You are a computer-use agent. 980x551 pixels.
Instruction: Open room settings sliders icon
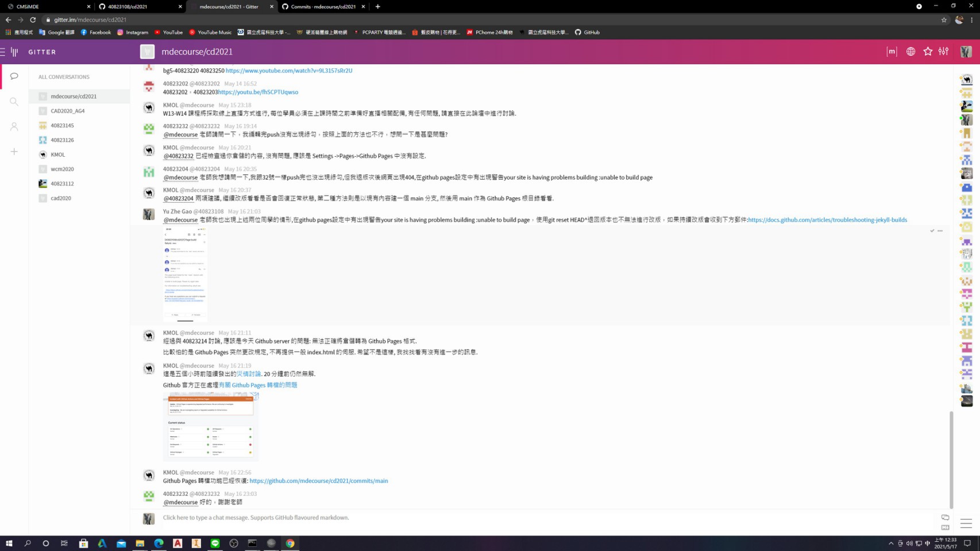coord(944,52)
